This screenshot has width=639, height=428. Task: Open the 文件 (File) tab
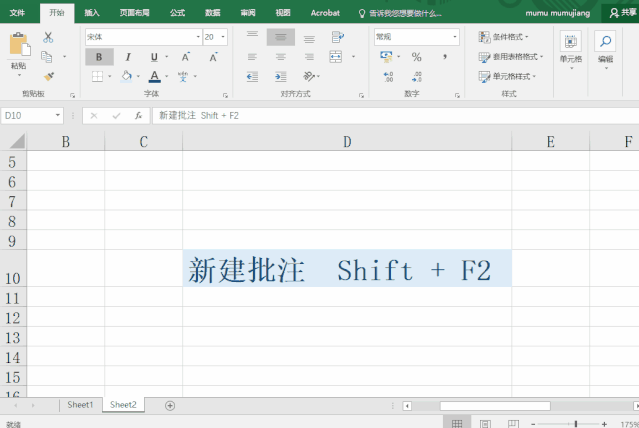(17, 13)
